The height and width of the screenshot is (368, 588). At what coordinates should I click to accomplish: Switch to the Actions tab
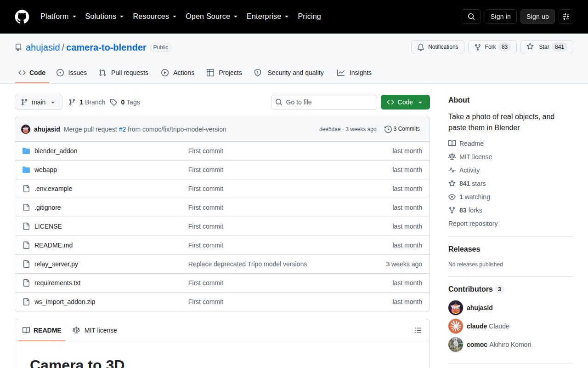click(x=178, y=73)
